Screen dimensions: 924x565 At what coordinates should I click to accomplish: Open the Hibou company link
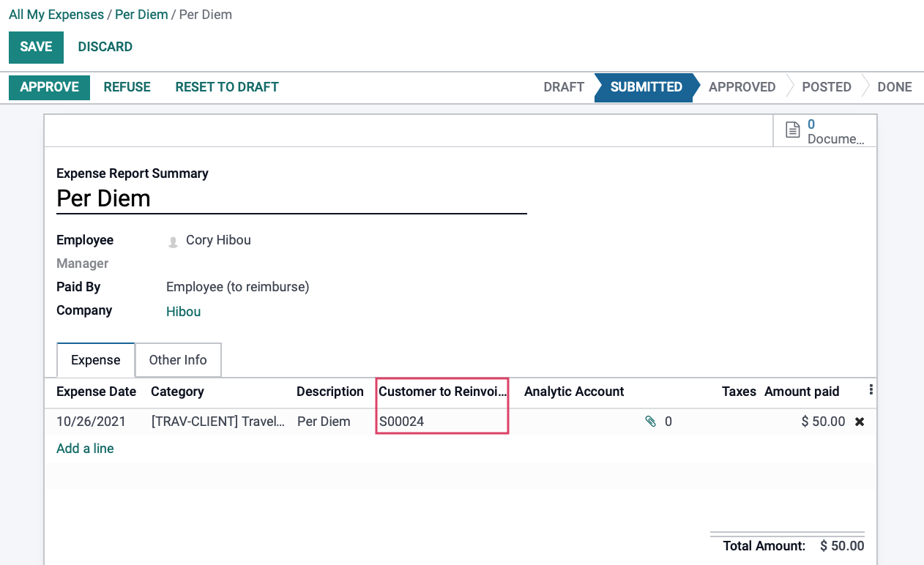tap(183, 312)
